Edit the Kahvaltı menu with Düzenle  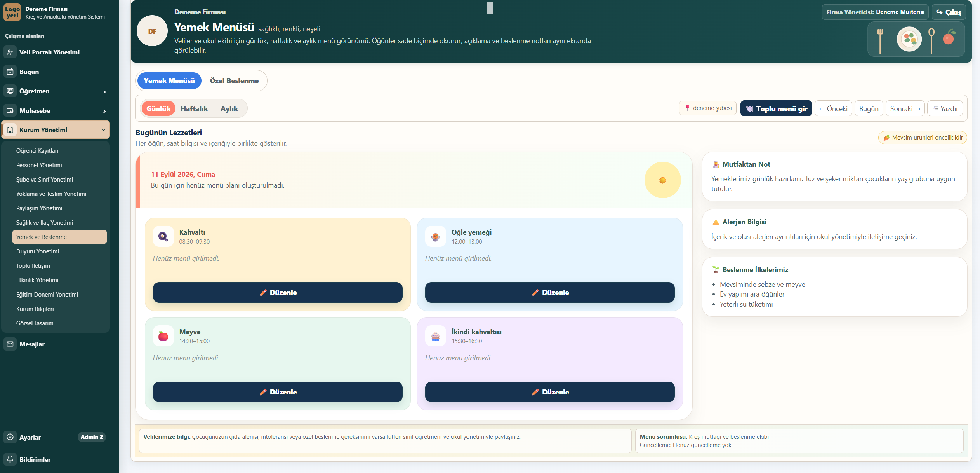point(278,292)
